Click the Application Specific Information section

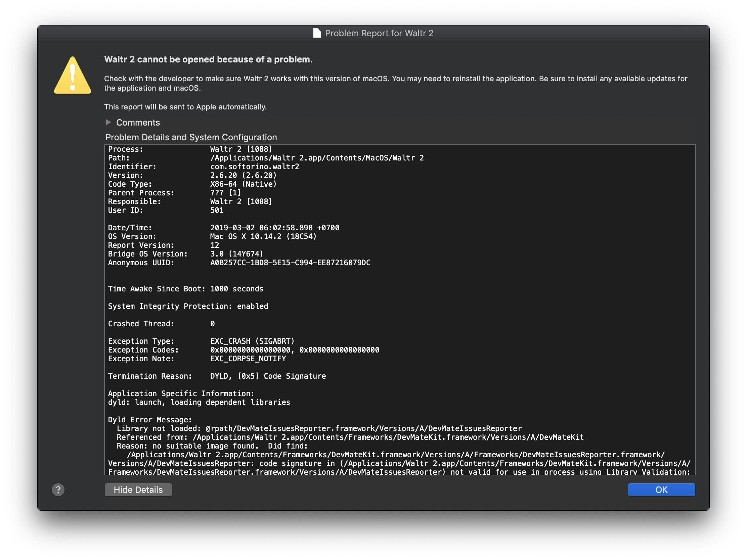click(x=181, y=393)
